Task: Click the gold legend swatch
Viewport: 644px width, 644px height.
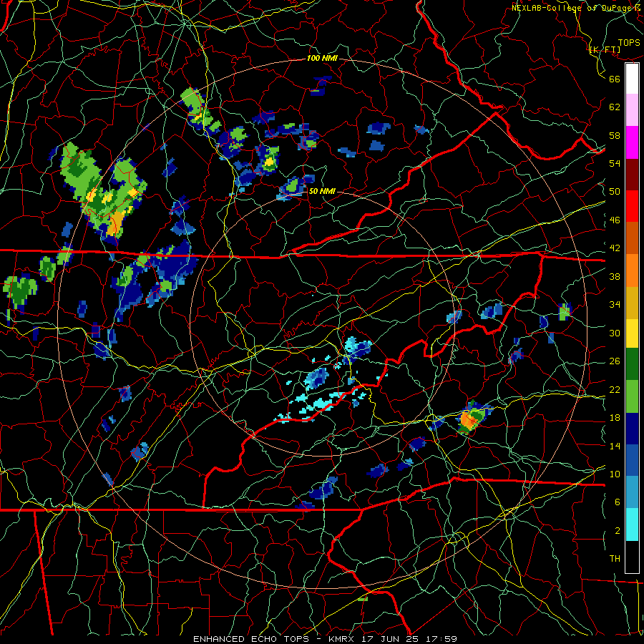Action: (632, 303)
